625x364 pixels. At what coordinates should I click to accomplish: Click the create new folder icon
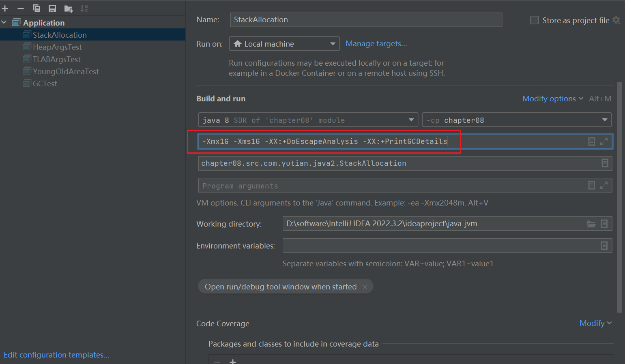69,9
